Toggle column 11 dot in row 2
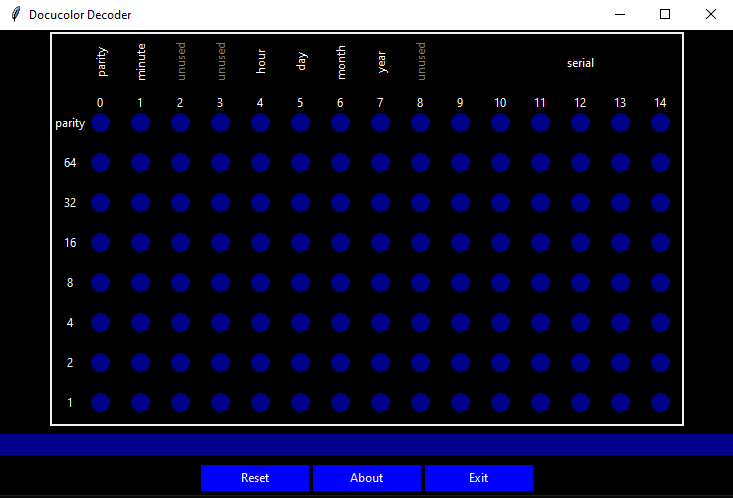 coord(540,362)
